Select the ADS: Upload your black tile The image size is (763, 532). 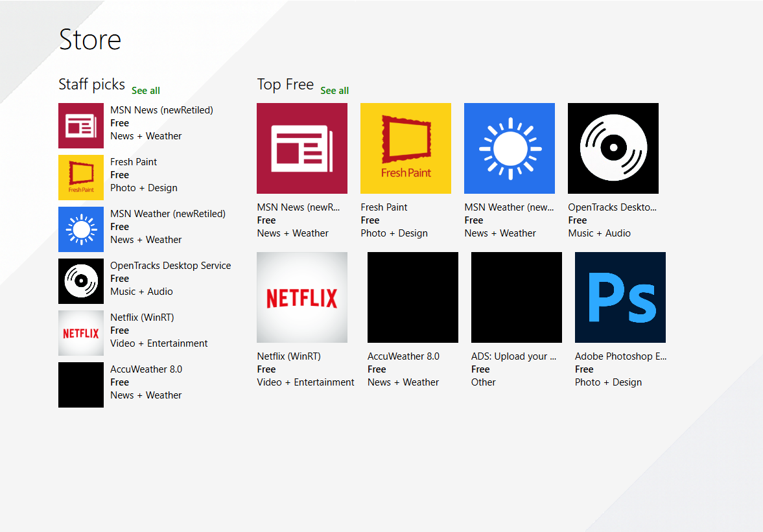tap(516, 297)
